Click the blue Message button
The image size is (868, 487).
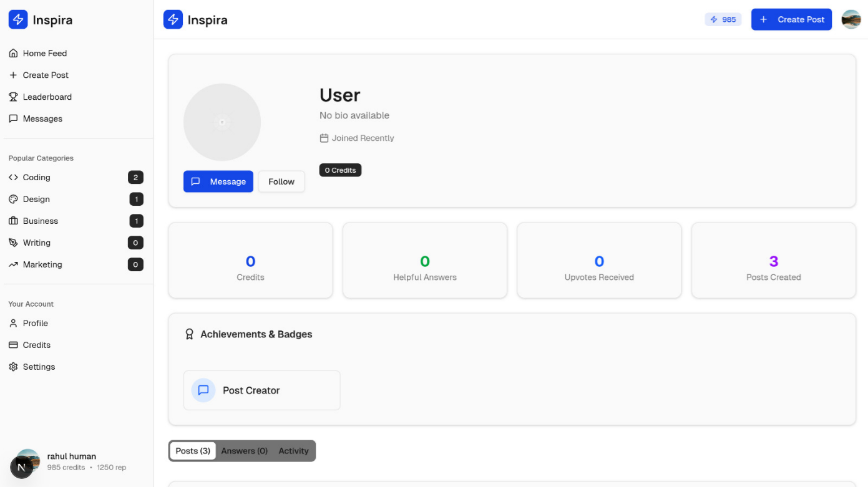point(218,181)
